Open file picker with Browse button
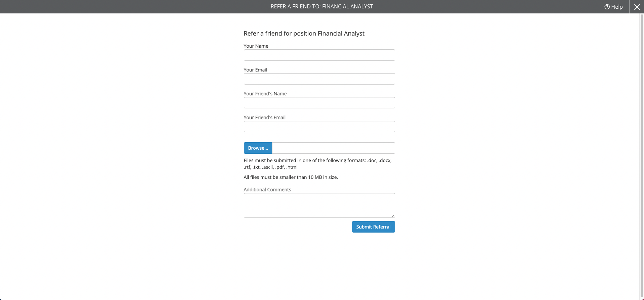 (258, 148)
